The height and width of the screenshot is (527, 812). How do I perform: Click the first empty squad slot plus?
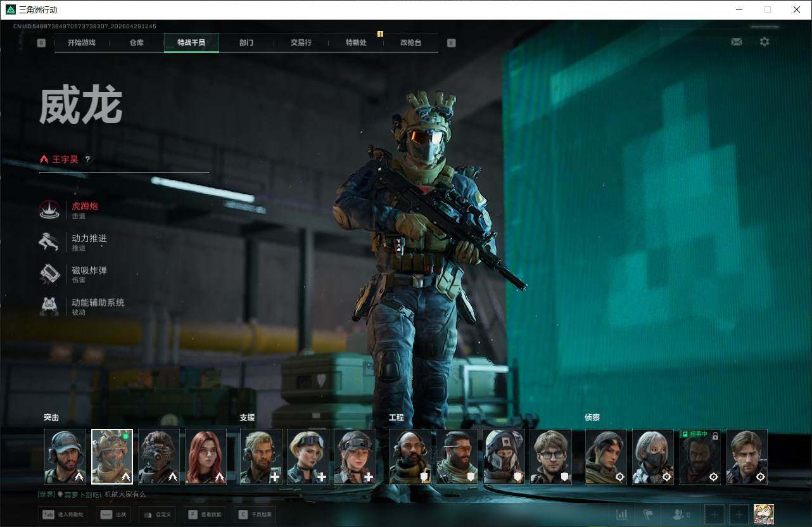pyautogui.click(x=714, y=514)
